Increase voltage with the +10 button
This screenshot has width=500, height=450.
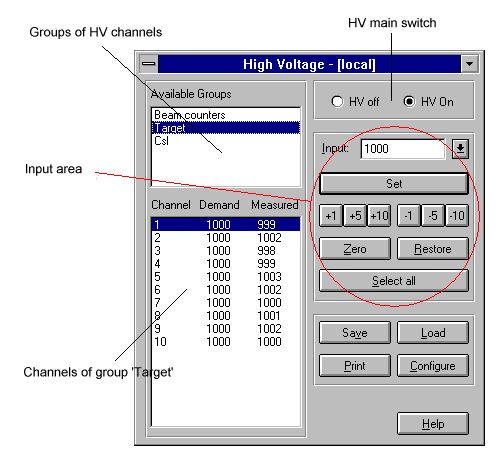click(379, 216)
